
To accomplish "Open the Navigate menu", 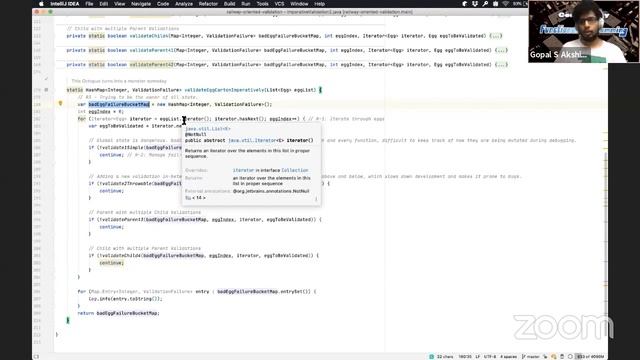I will [x=141, y=4].
